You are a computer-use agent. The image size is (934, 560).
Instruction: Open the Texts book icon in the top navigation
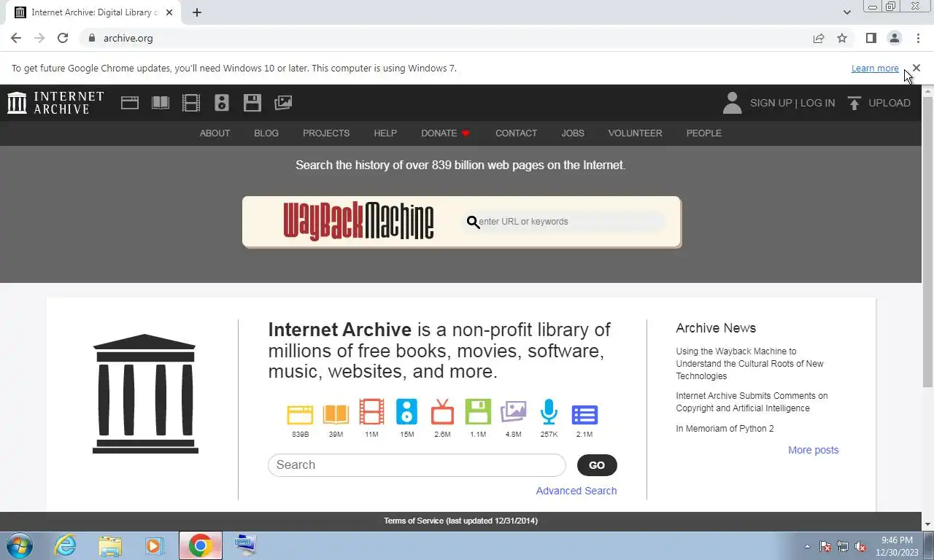161,103
